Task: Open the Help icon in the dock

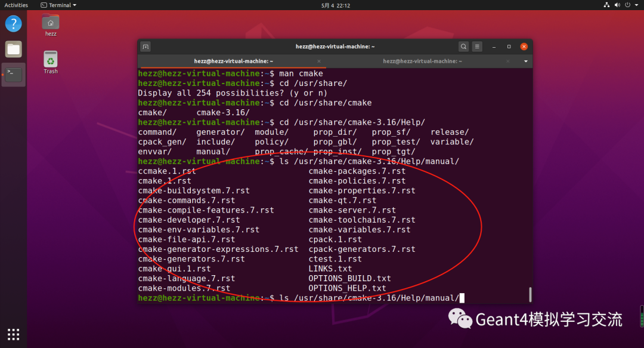Action: (x=13, y=24)
